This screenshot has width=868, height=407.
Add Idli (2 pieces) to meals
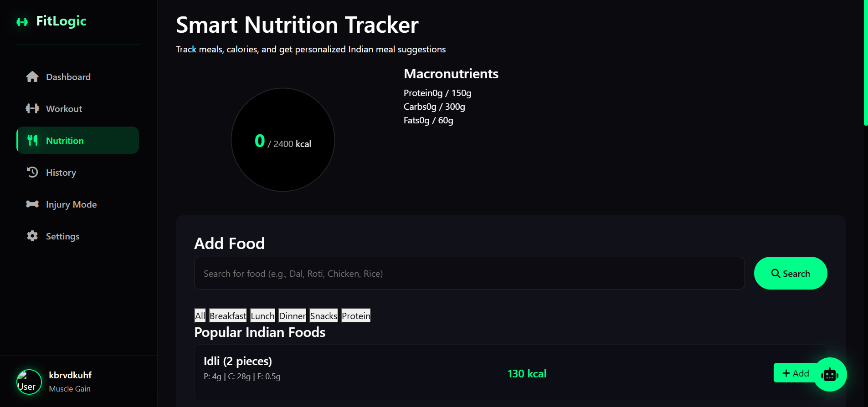(795, 373)
